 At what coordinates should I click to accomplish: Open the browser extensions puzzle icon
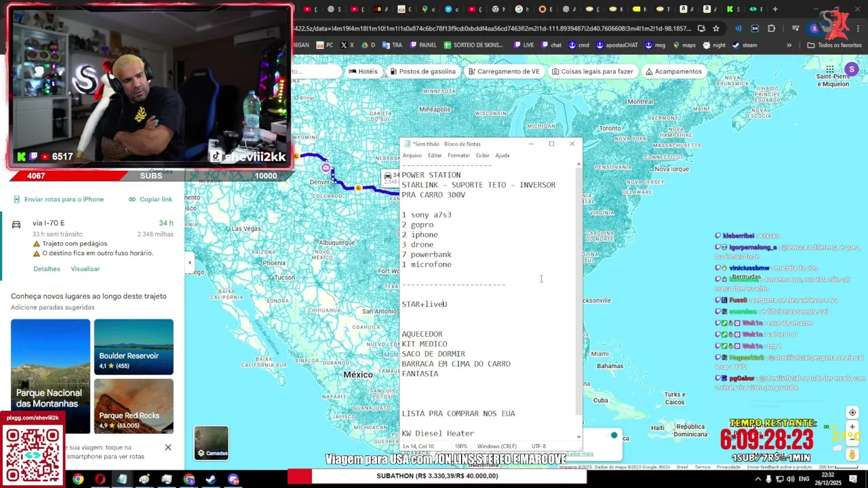tap(771, 28)
